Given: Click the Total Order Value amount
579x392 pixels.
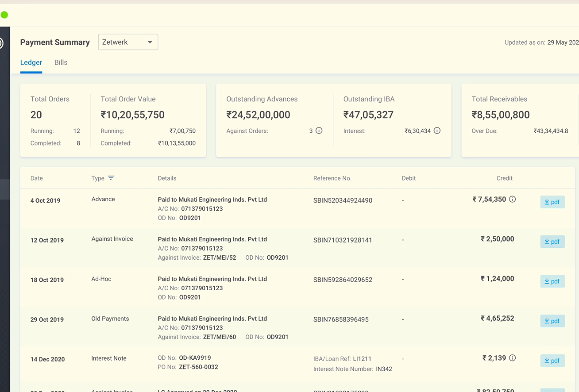Looking at the screenshot, I should tap(132, 115).
